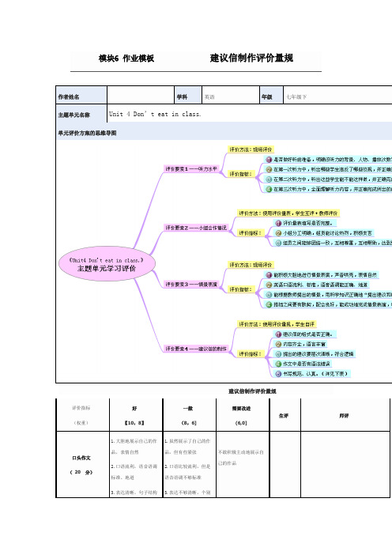392x555 pixels.
Task: Select the '评价量表填写是否完整' indicator text
Action: [307, 223]
